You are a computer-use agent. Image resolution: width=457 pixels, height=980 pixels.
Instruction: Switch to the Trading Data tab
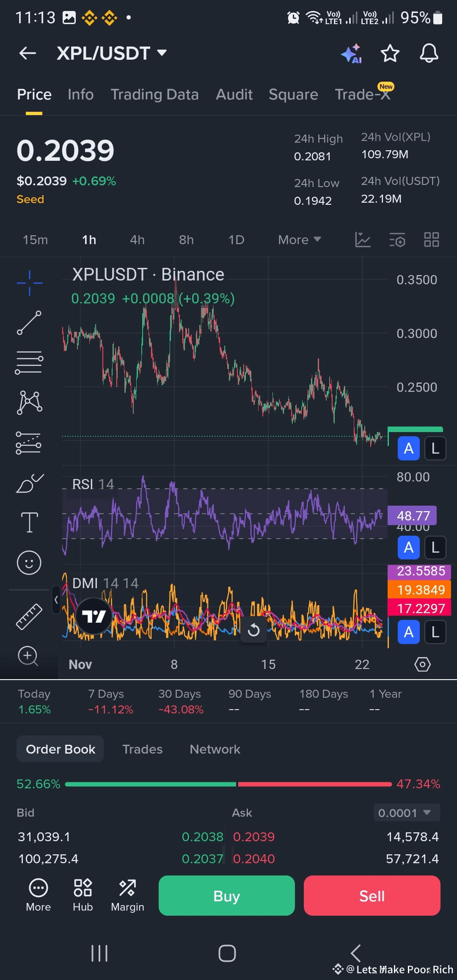(x=154, y=94)
